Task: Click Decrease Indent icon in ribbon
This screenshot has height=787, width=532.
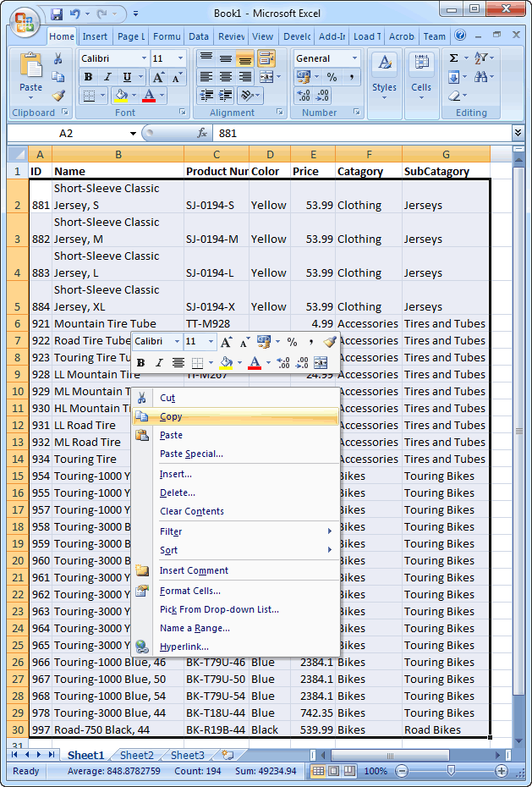Action: coord(206,96)
